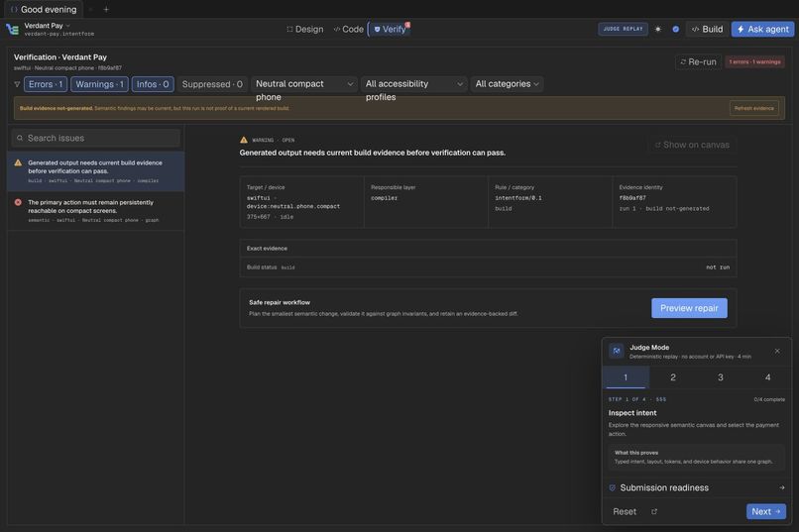Click the blue round status icon beside Build

click(676, 29)
